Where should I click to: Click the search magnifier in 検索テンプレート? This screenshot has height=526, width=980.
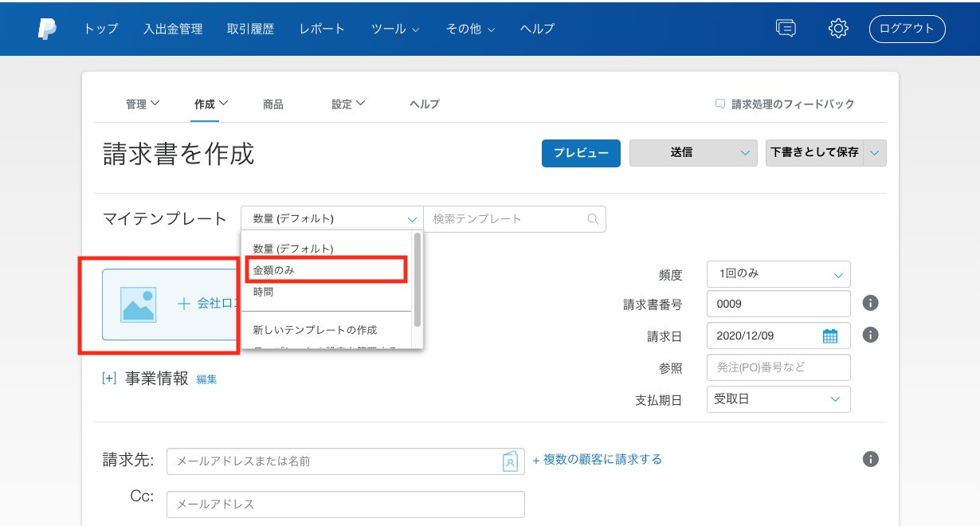[x=592, y=219]
